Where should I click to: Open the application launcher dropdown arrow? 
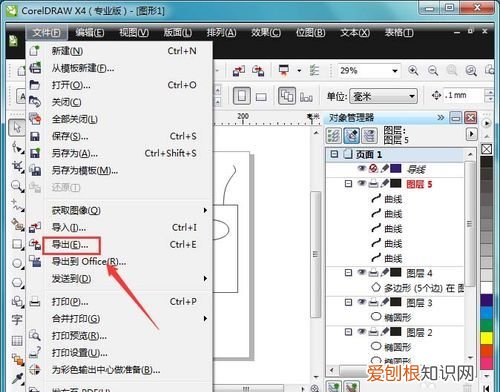299,70
